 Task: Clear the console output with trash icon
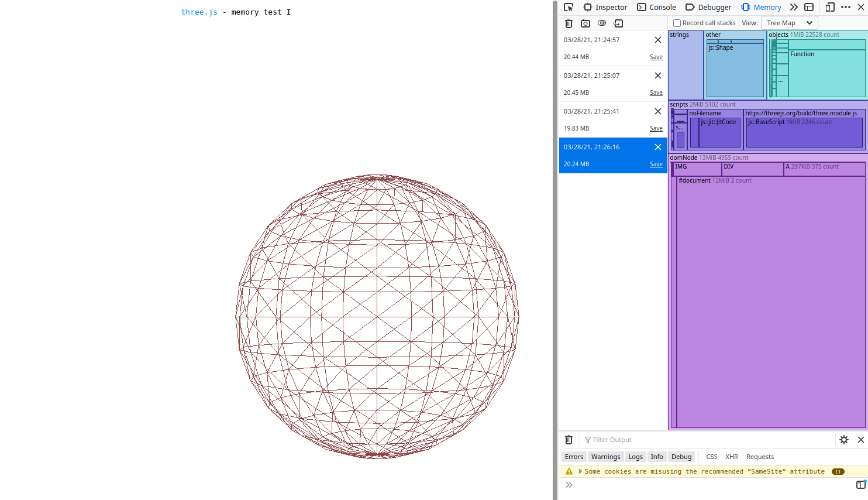(569, 440)
